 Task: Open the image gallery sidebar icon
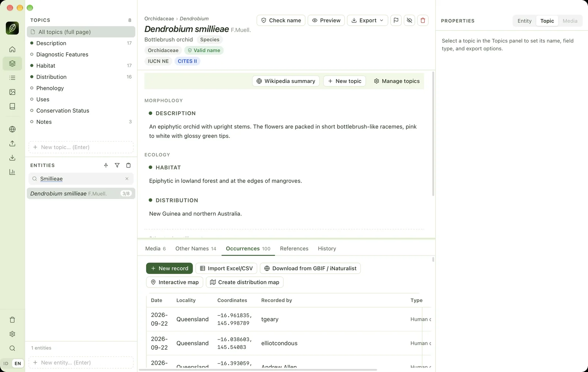(x=12, y=92)
